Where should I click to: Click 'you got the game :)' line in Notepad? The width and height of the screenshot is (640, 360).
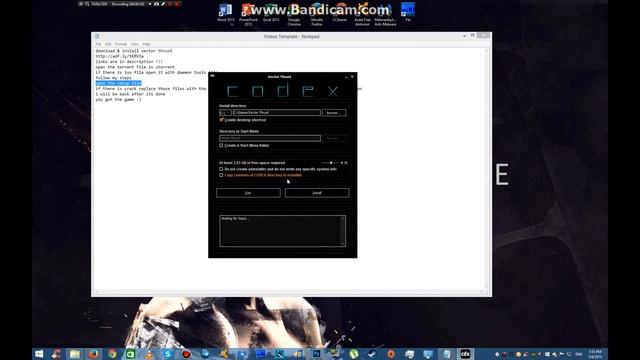118,100
